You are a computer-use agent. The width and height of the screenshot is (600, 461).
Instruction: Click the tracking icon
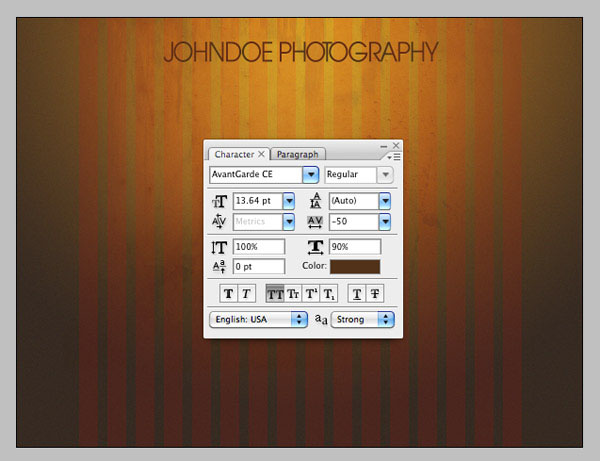pos(315,222)
